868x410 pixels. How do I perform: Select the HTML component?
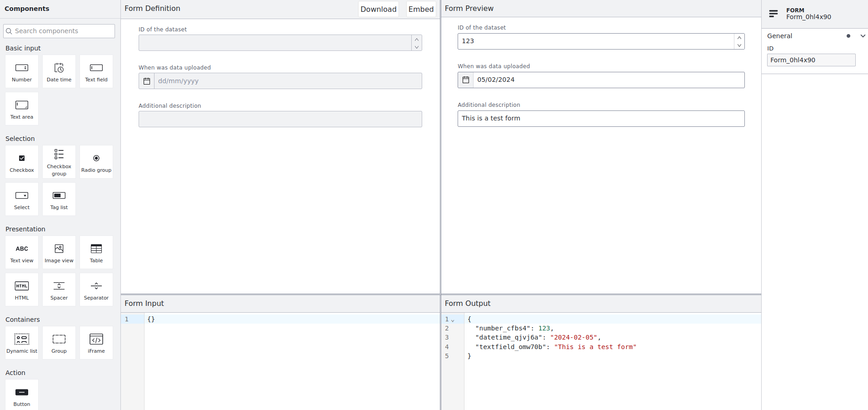(22, 290)
